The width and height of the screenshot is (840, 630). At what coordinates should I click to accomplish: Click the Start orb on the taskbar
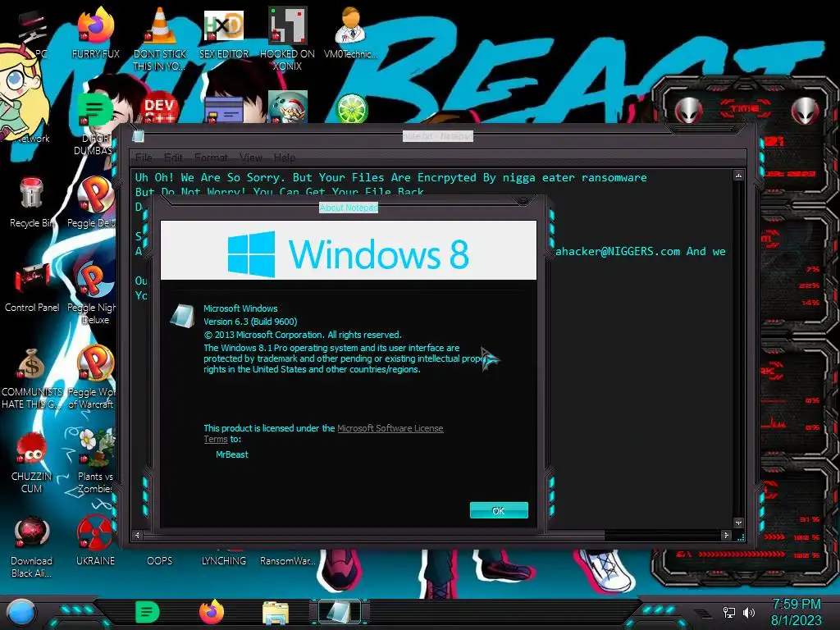tap(21, 612)
